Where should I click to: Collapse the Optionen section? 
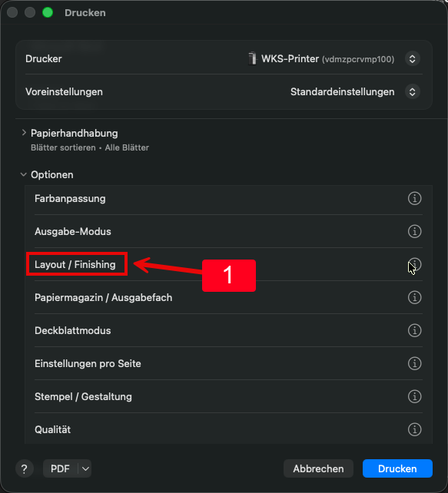[x=24, y=174]
